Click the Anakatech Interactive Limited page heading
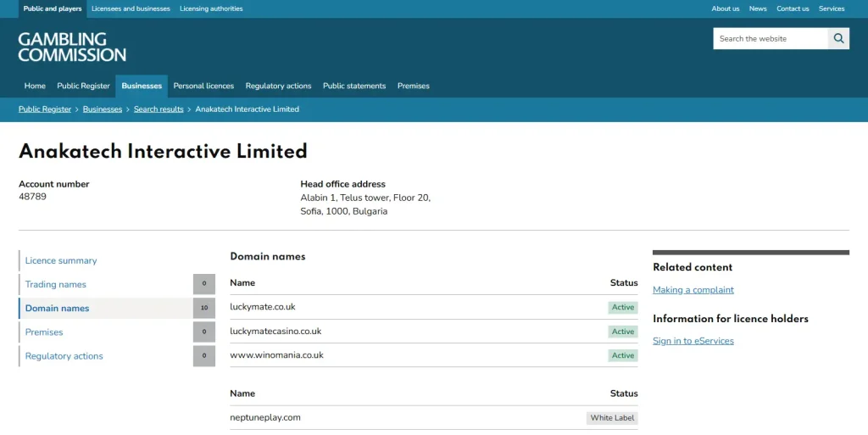This screenshot has width=868, height=435. pyautogui.click(x=163, y=151)
